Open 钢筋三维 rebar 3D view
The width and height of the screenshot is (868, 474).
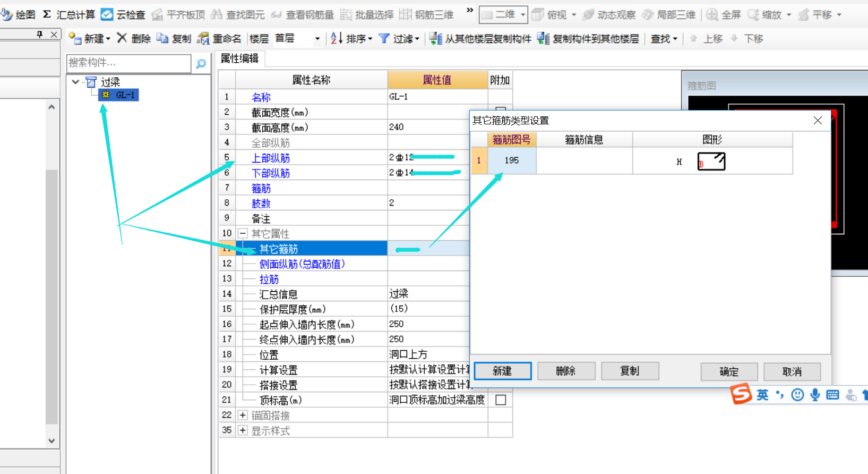[x=427, y=14]
